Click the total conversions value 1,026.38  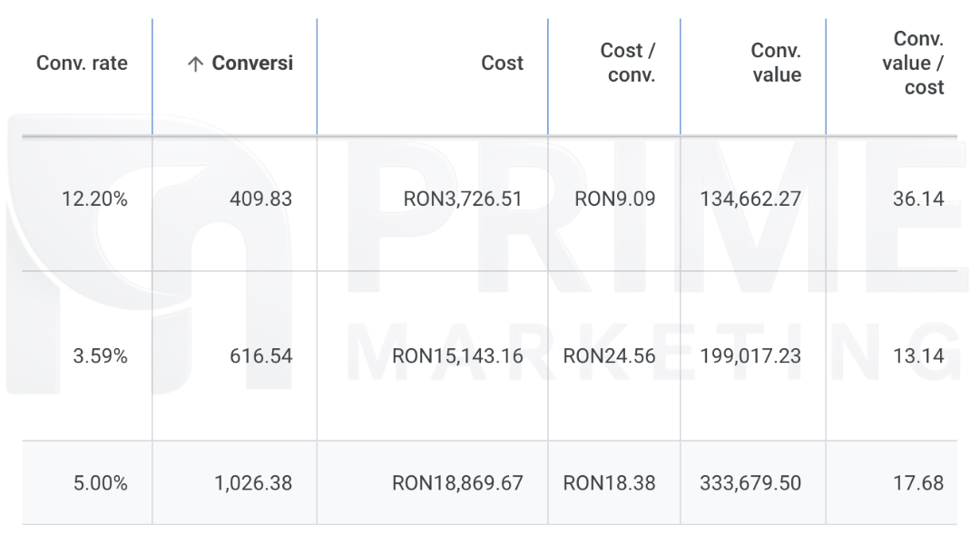coord(253,483)
